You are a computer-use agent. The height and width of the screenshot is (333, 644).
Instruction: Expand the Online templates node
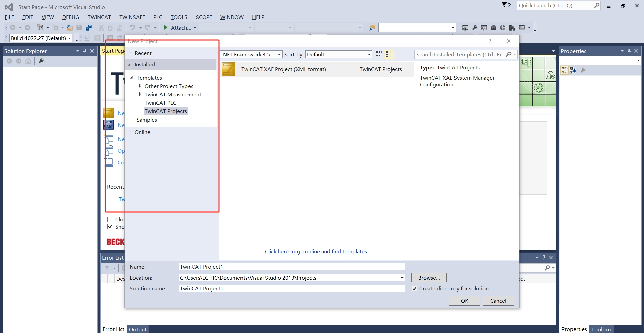click(130, 132)
